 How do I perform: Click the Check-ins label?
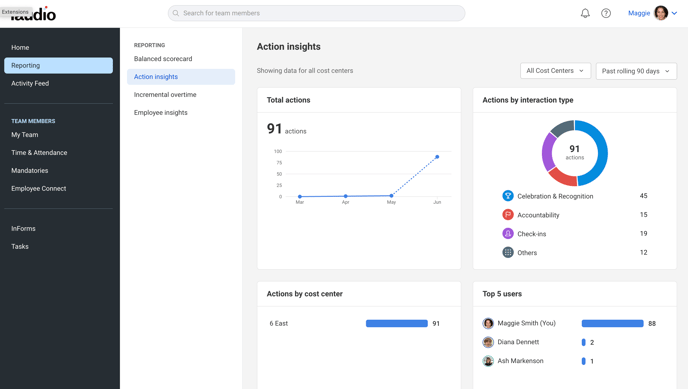(x=532, y=234)
